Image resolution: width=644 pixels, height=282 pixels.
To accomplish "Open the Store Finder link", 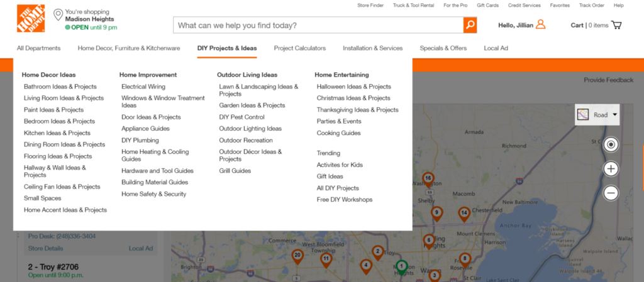I will [370, 5].
